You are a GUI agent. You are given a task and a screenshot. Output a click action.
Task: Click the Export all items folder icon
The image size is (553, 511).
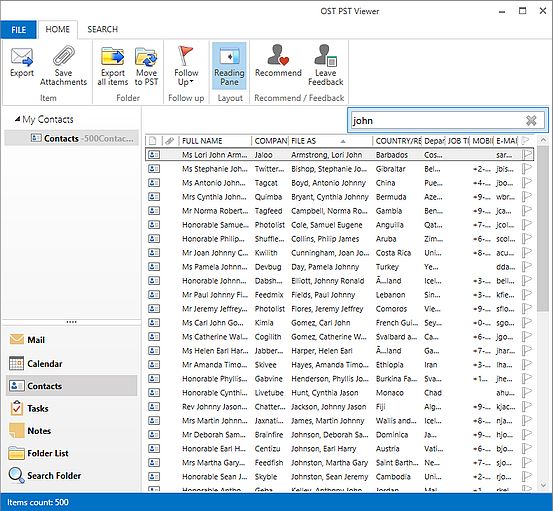point(113,57)
